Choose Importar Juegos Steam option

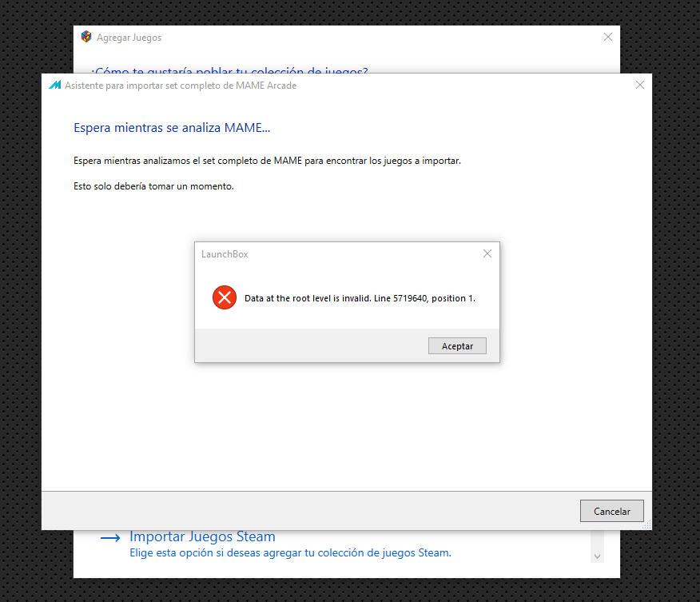(x=202, y=536)
